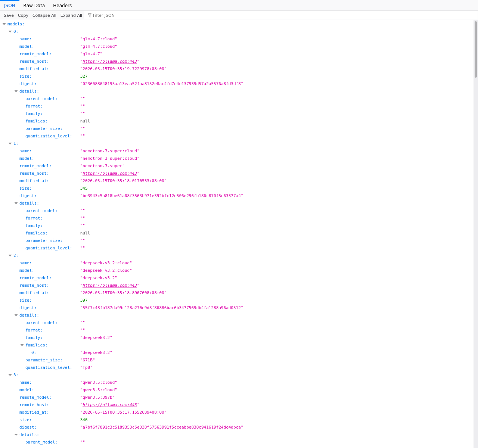Select the remote_model value "deepseek-v3.2"
This screenshot has width=478, height=448.
(99, 278)
